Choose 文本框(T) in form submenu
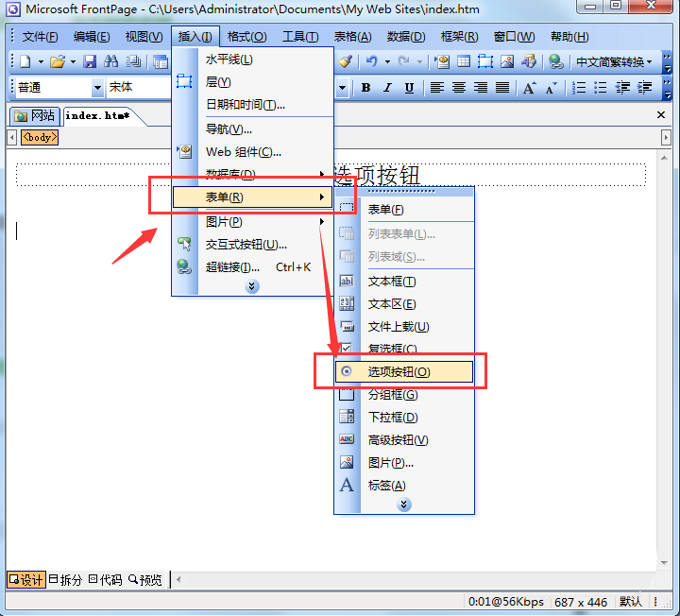 (404, 282)
